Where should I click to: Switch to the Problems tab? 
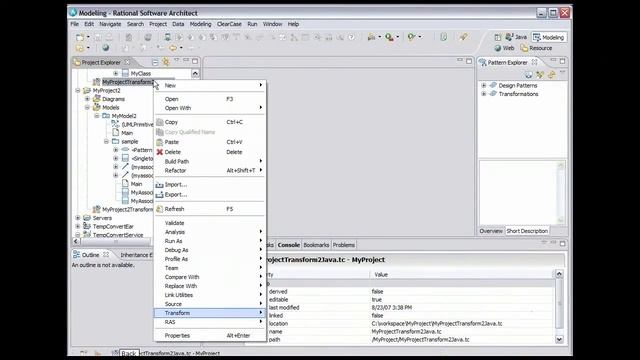pos(344,245)
